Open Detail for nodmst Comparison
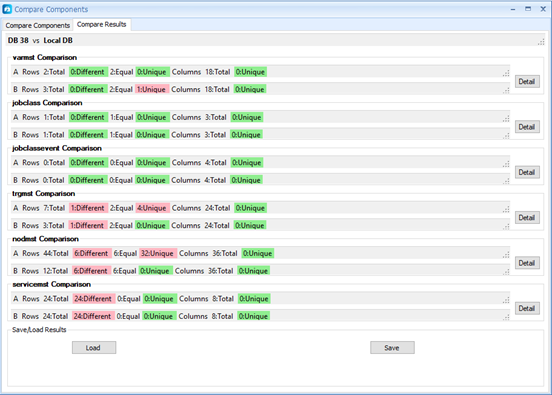The image size is (552, 395). [x=527, y=263]
